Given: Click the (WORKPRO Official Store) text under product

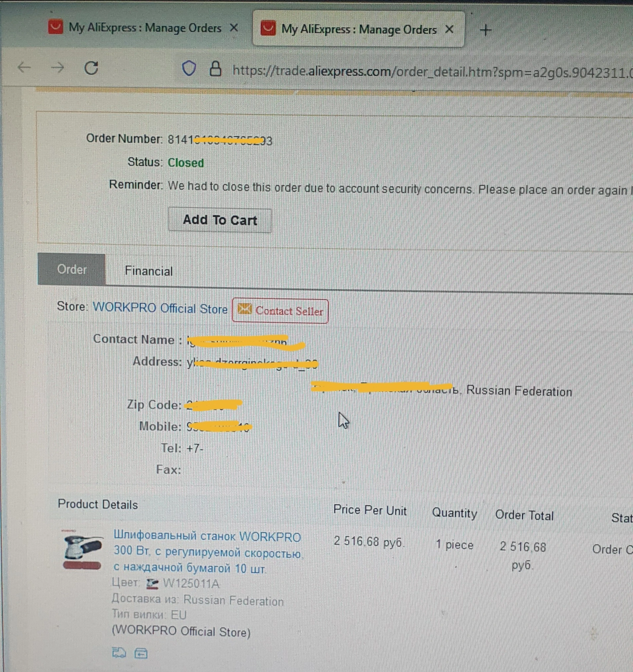Looking at the screenshot, I should click(x=181, y=632).
